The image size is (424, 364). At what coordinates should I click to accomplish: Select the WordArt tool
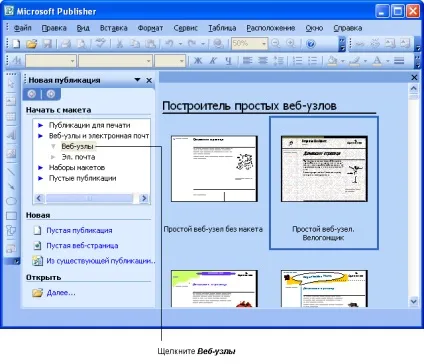[11, 135]
